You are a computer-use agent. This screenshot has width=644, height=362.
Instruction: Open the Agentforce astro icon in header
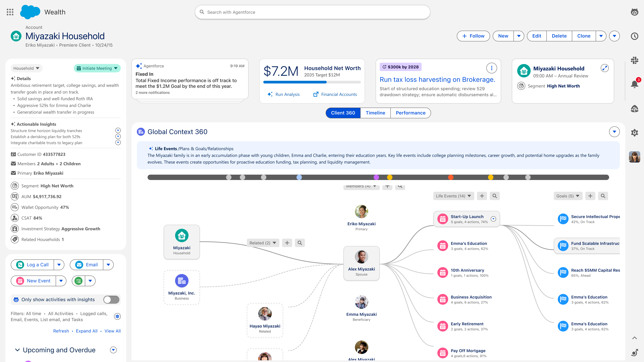(x=634, y=12)
